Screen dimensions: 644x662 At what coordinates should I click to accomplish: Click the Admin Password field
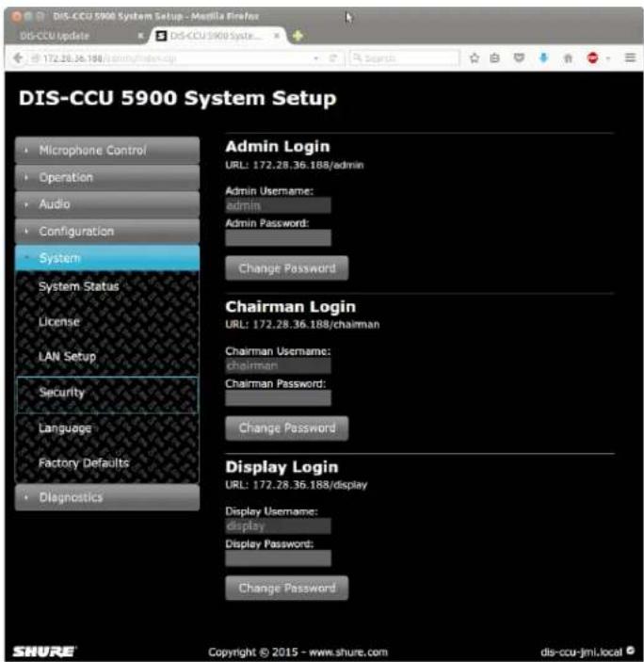(x=278, y=237)
